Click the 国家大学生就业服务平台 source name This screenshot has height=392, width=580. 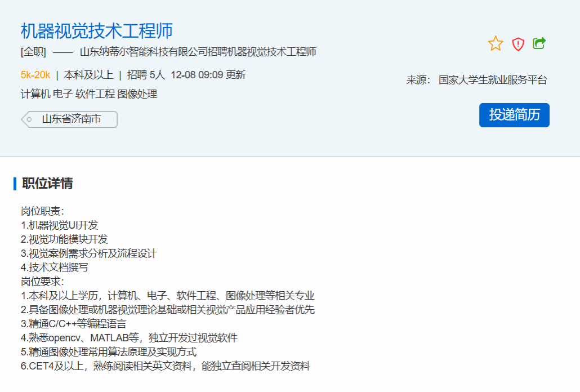(x=493, y=80)
